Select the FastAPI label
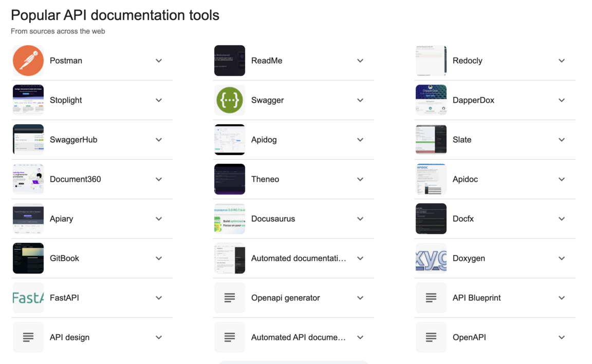The image size is (592, 364). tap(65, 298)
